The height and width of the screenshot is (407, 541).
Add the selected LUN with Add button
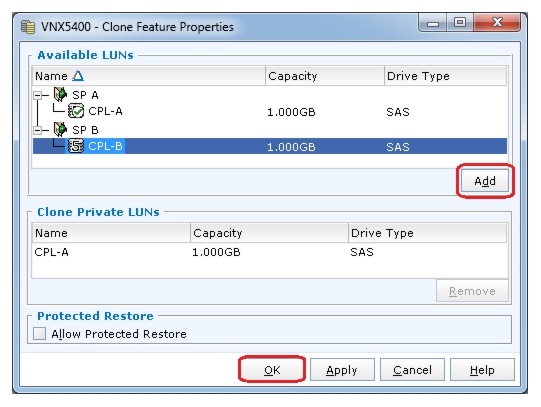pos(485,181)
